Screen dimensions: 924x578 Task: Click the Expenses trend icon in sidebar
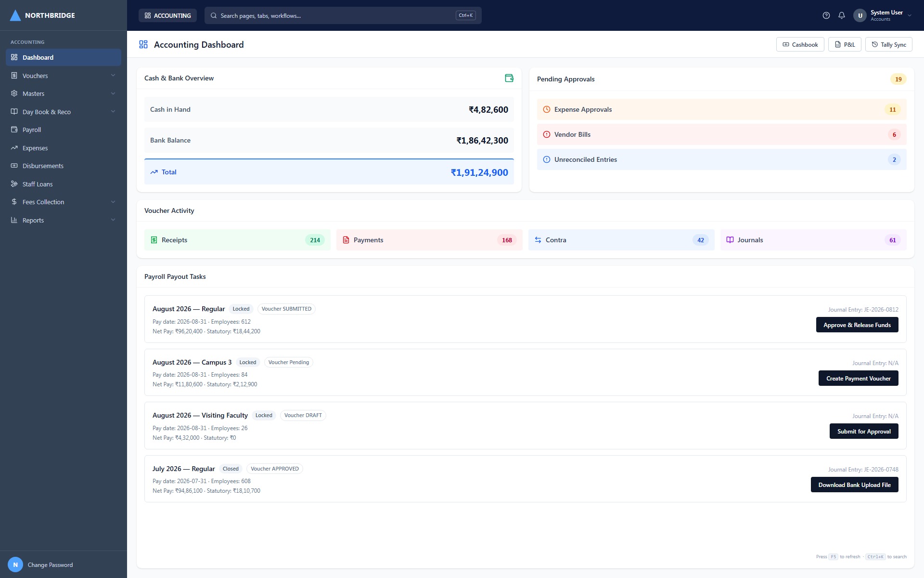click(x=14, y=148)
